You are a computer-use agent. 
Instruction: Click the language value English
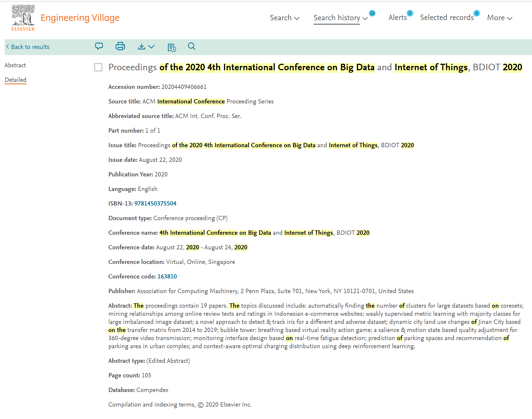coord(147,189)
